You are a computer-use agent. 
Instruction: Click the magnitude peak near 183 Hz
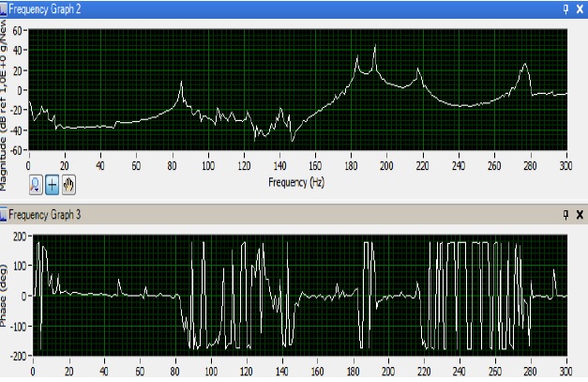click(357, 58)
